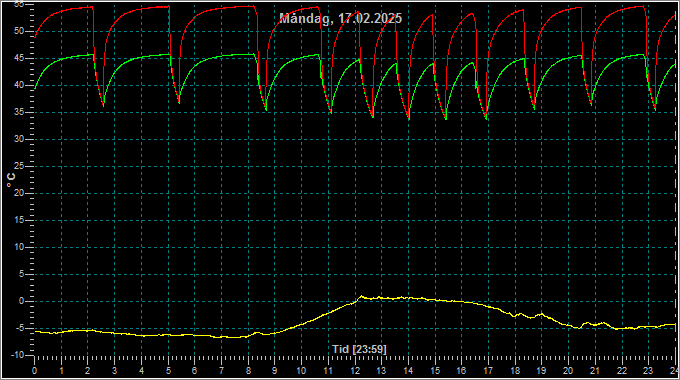
Task: Select hour 23 on the time axis
Action: [648, 371]
